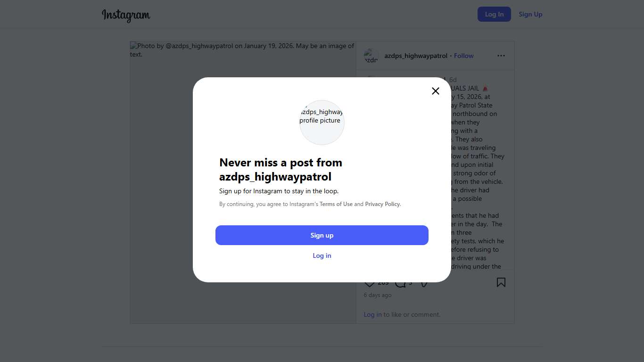Image resolution: width=644 pixels, height=362 pixels.
Task: Click the "6 days ago" timestamp
Action: coord(377,295)
